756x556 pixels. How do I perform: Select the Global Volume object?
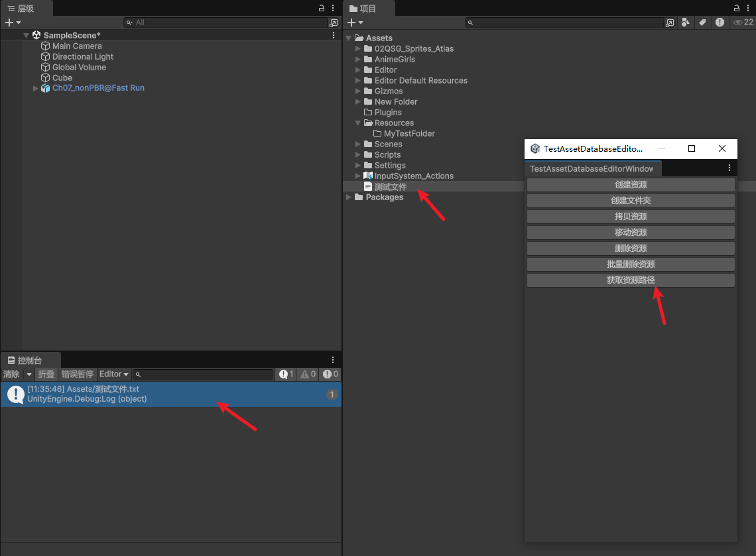pyautogui.click(x=79, y=67)
